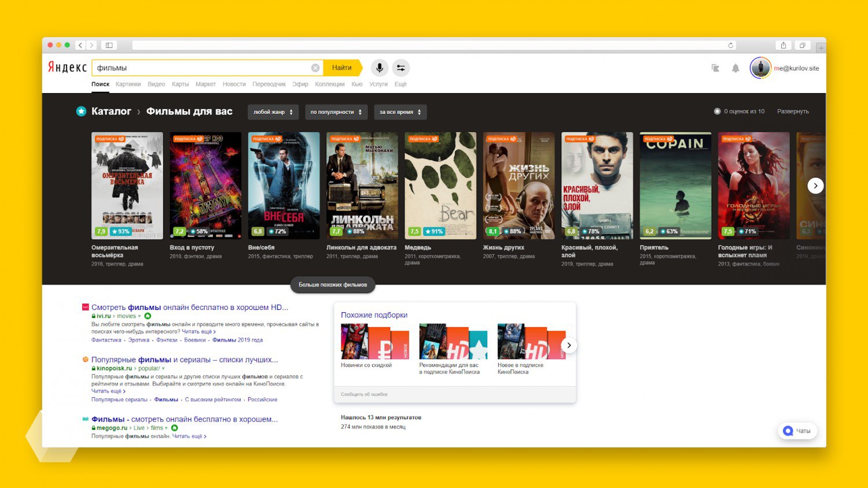Click 'Больше похожих фильмов' button
Image resolution: width=868 pixels, height=488 pixels.
[x=333, y=284]
